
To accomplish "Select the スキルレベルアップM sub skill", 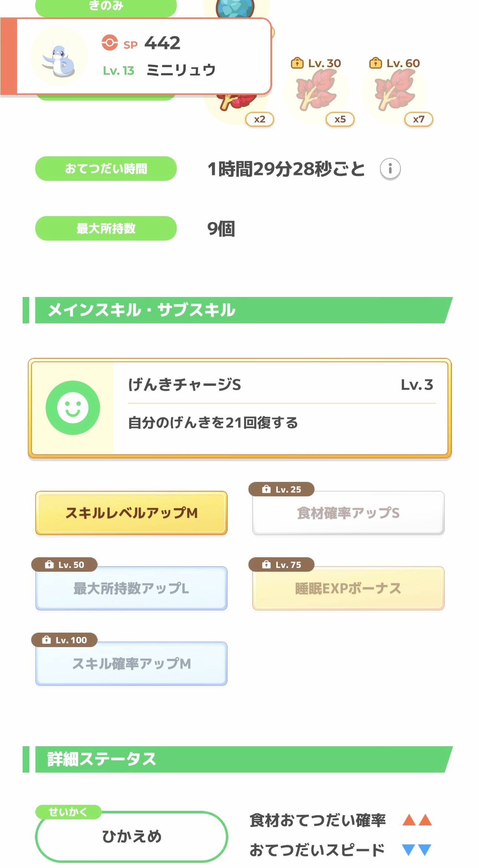I will [131, 513].
